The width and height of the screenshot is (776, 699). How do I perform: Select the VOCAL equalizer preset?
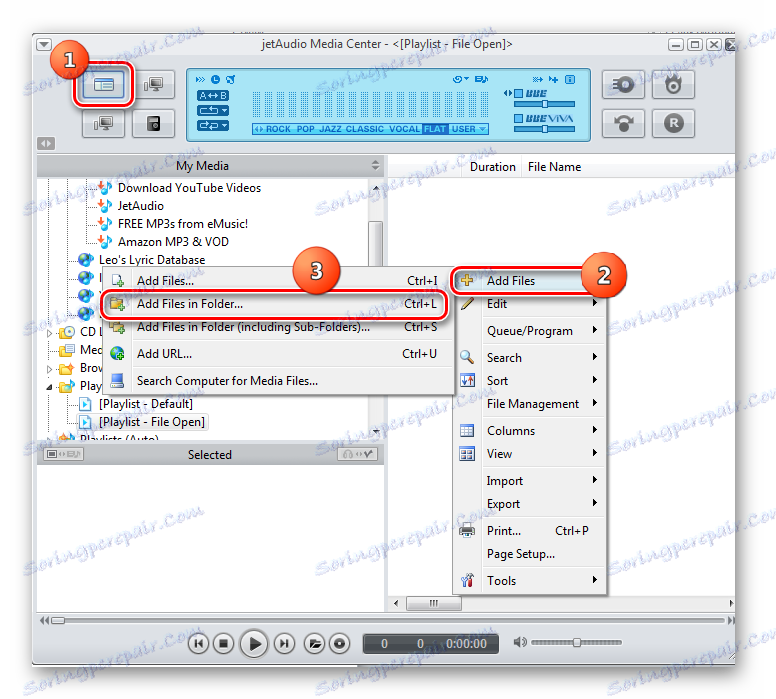[404, 129]
